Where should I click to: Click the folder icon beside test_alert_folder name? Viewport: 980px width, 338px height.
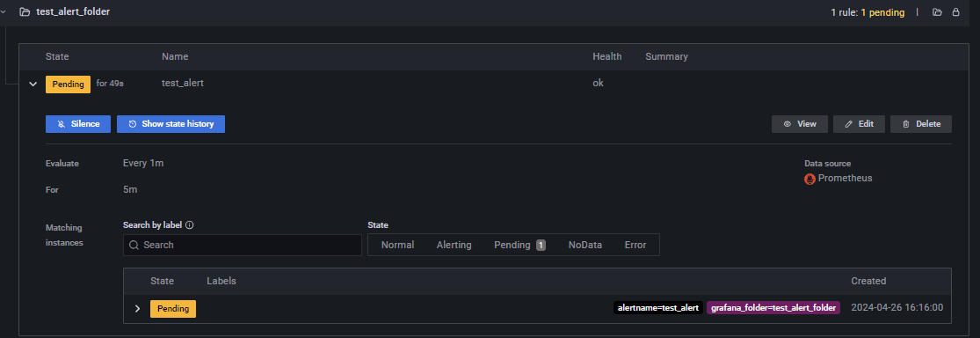point(25,12)
